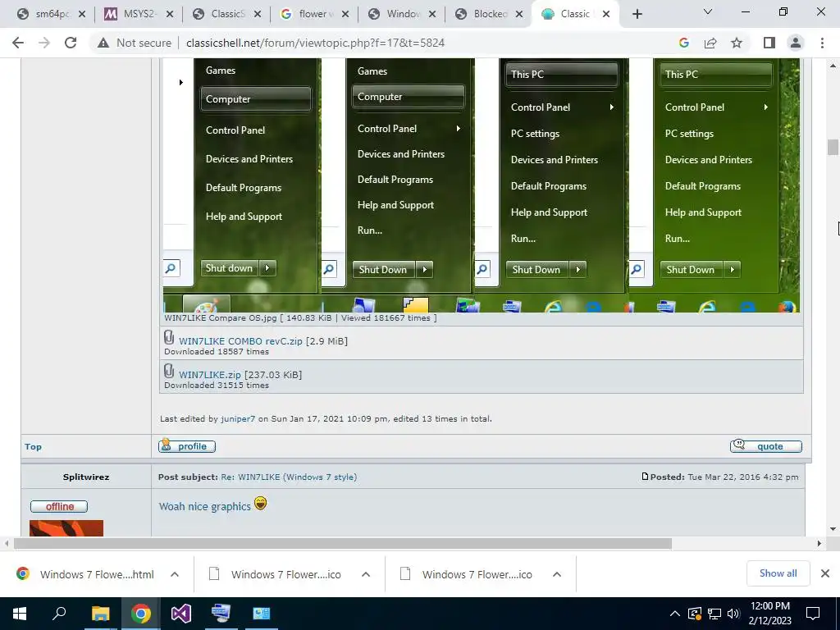Expand options for last Windows 7 Flower....ico download
This screenshot has width=840, height=630.
click(x=557, y=574)
